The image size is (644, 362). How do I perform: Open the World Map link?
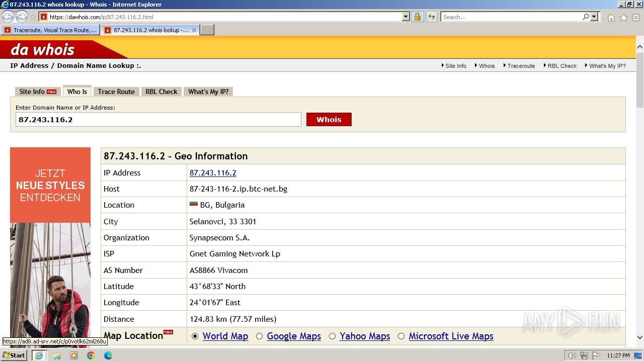click(225, 336)
